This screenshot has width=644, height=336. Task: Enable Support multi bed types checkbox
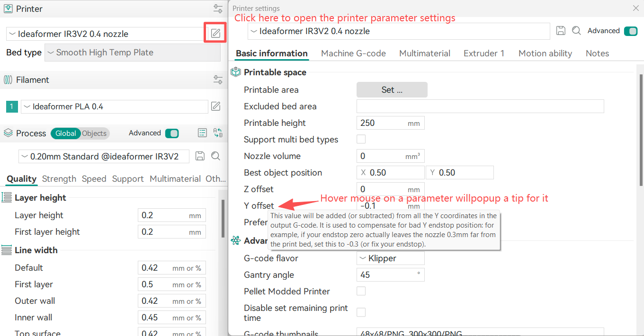361,139
